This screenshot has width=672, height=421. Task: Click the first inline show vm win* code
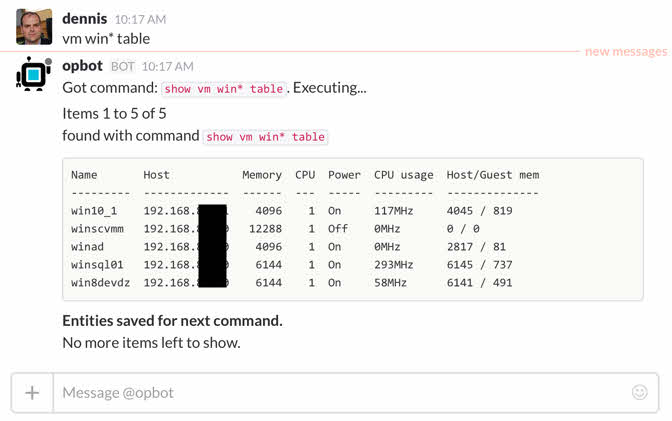[224, 89]
